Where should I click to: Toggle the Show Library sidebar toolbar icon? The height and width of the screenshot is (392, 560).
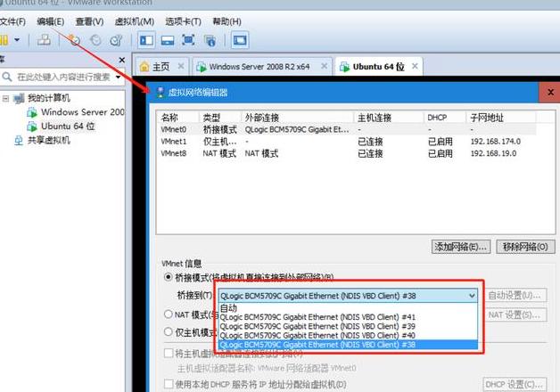tap(146, 39)
